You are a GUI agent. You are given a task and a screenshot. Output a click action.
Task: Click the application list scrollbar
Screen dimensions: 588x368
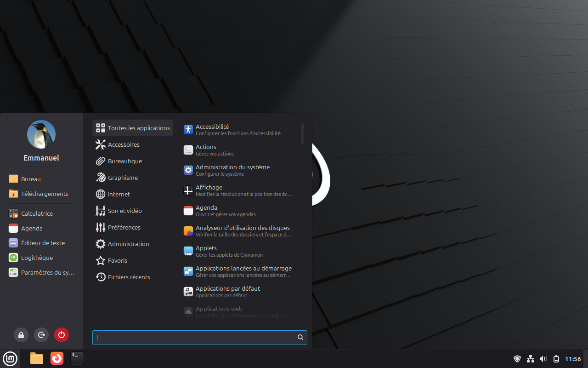click(302, 133)
